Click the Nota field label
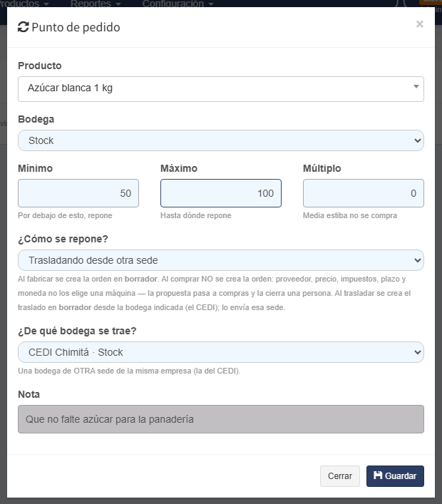This screenshot has height=504, width=442. (29, 394)
